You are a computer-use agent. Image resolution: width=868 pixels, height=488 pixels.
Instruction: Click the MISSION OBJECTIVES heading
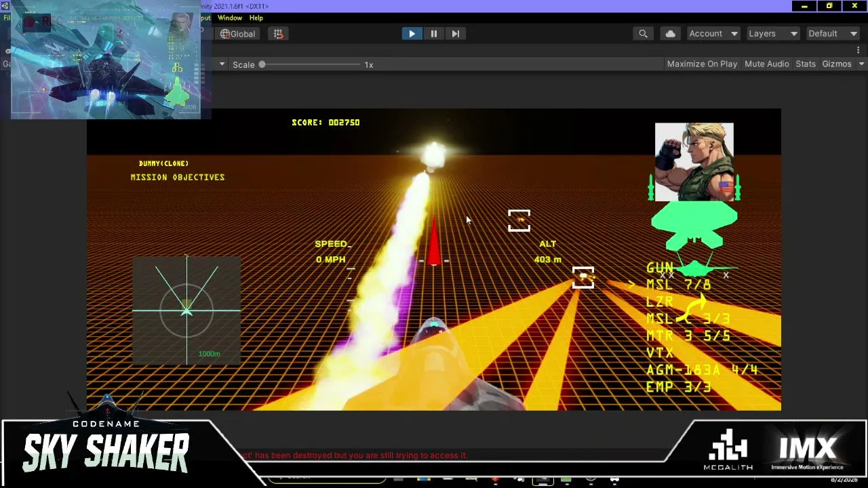178,178
